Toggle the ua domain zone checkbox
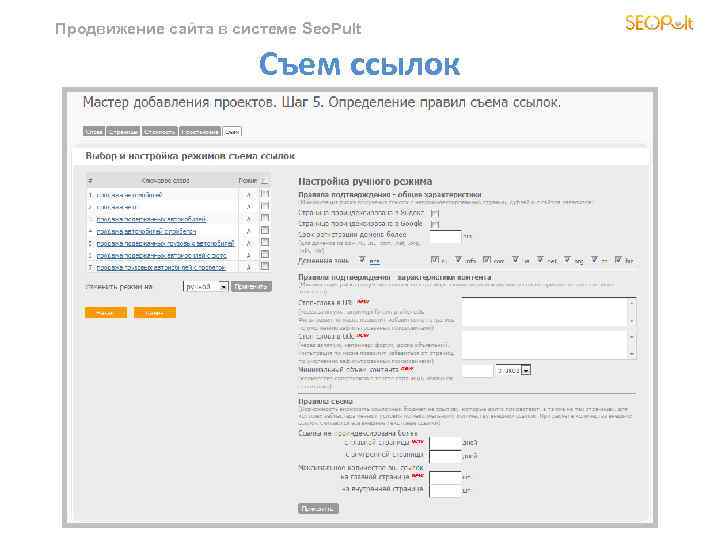Image resolution: width=720 pixels, height=540 pixels. 516,260
